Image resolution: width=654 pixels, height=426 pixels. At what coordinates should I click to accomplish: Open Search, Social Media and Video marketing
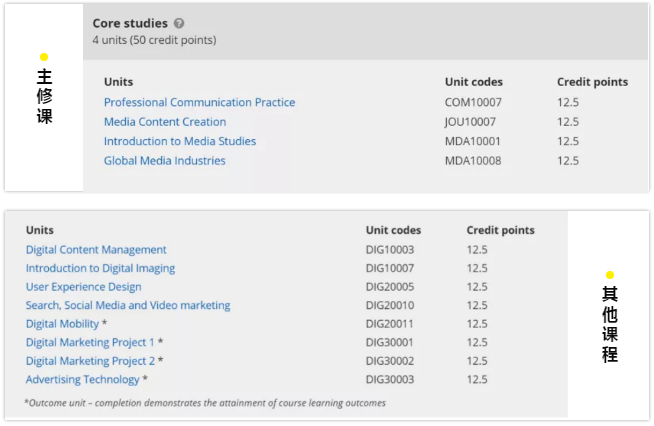pyautogui.click(x=128, y=305)
